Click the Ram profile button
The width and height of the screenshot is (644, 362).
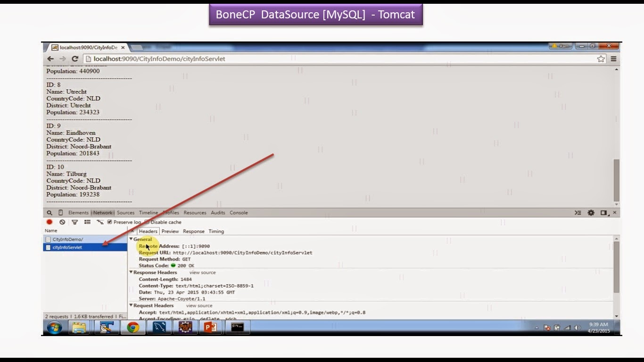point(561,46)
